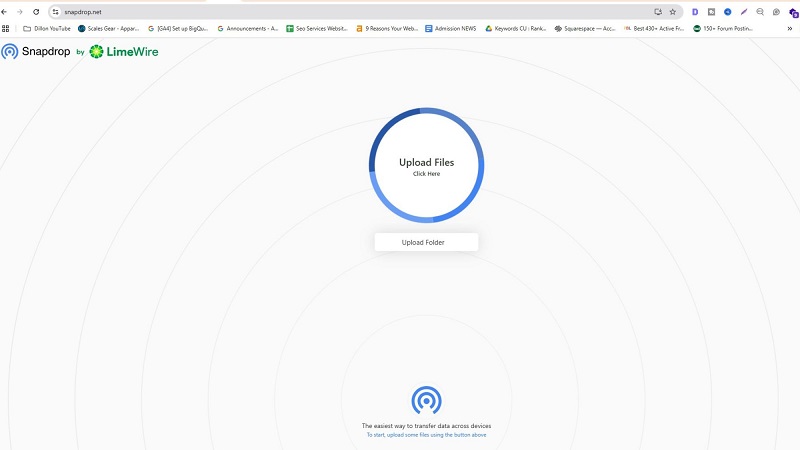This screenshot has height=450, width=800.
Task: Click the Snapdrop radar icon at bottom
Action: click(426, 401)
